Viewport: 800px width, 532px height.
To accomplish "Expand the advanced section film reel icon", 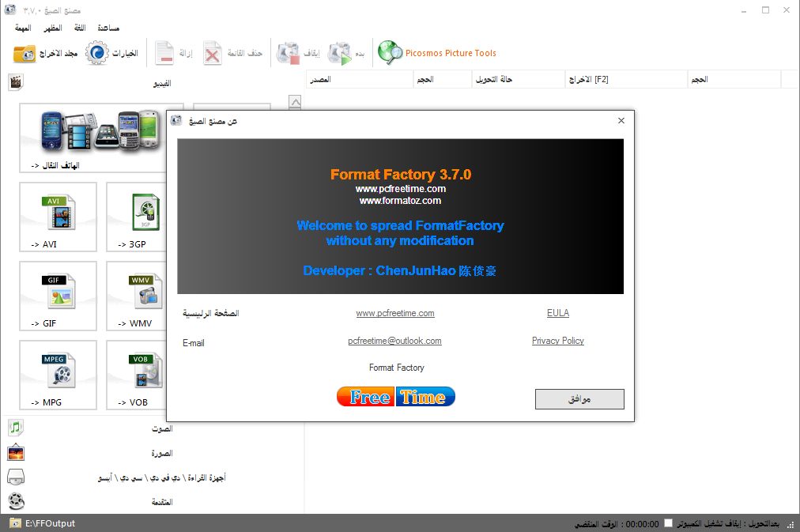I will (16, 501).
